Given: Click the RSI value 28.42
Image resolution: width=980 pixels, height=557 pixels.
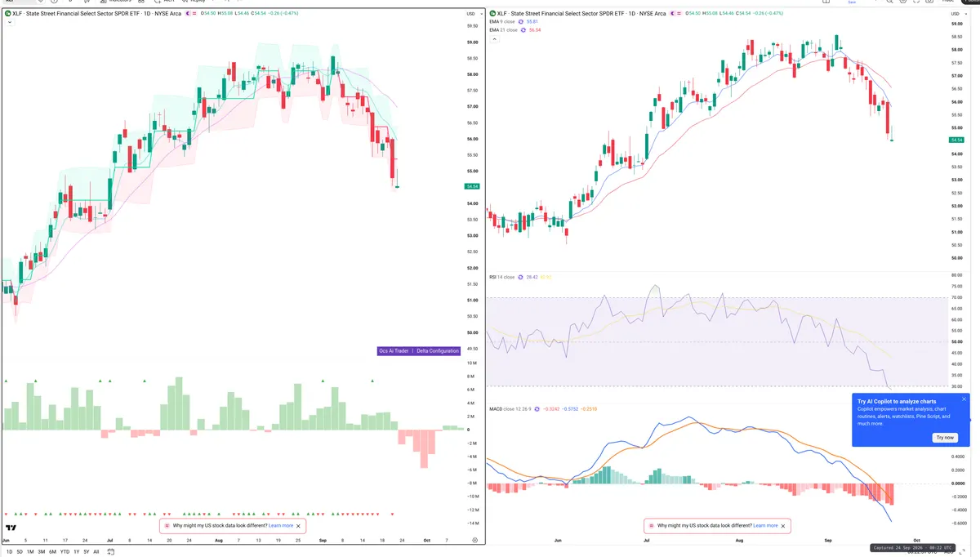Looking at the screenshot, I should (532, 277).
